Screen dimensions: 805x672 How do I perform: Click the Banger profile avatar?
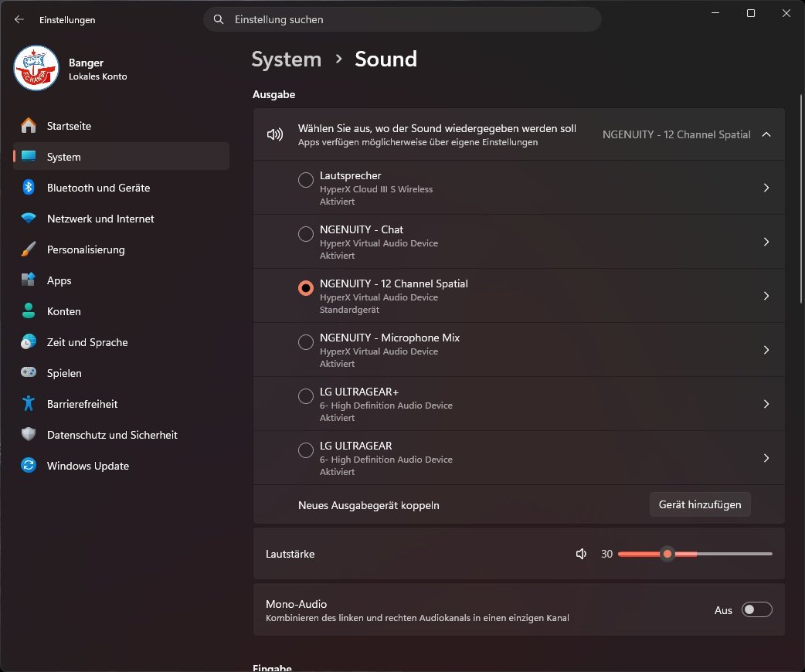click(x=36, y=68)
